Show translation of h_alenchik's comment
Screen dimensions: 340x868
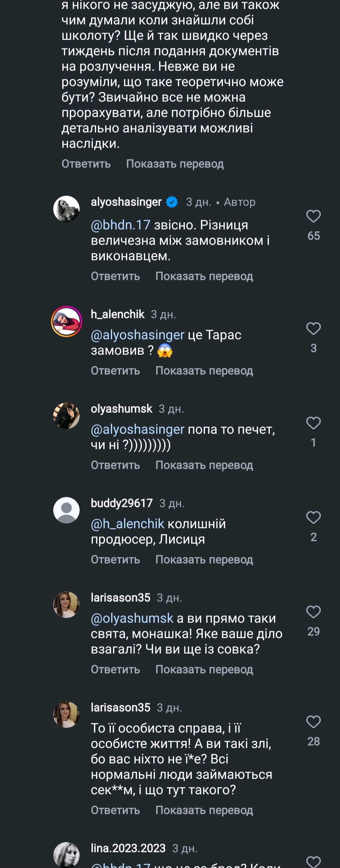click(x=204, y=371)
